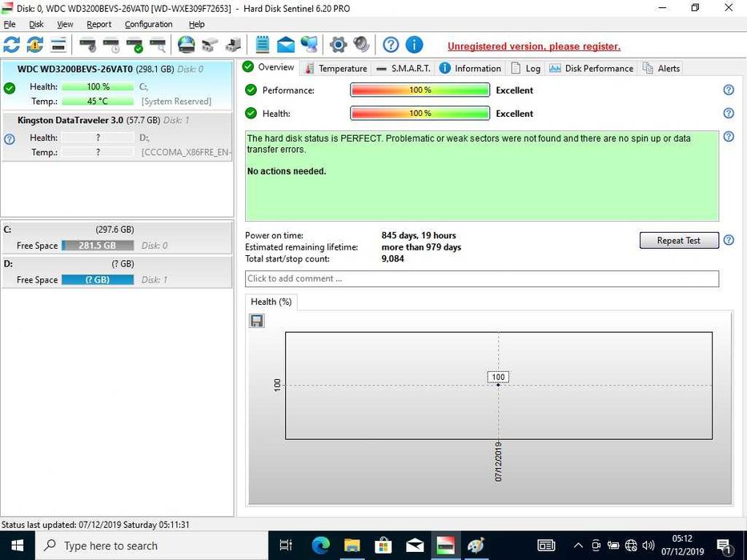Click the 'Unregistered version, please register' link

[x=534, y=46]
